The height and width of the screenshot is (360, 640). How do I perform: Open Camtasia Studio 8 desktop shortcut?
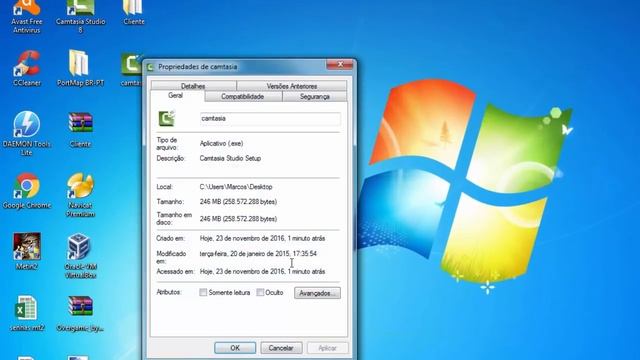tap(80, 16)
